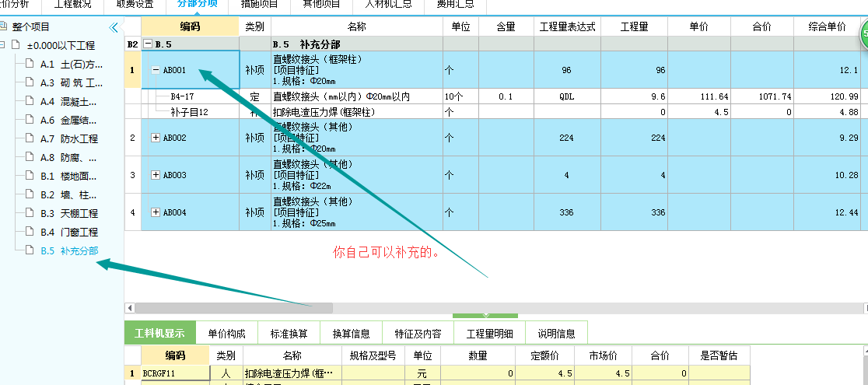This screenshot has width=868, height=385.
Task: Click row number 4 header of AB004
Action: point(132,212)
